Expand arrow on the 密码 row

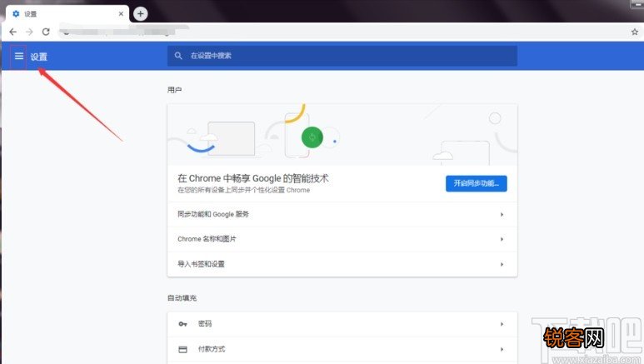[x=502, y=324]
